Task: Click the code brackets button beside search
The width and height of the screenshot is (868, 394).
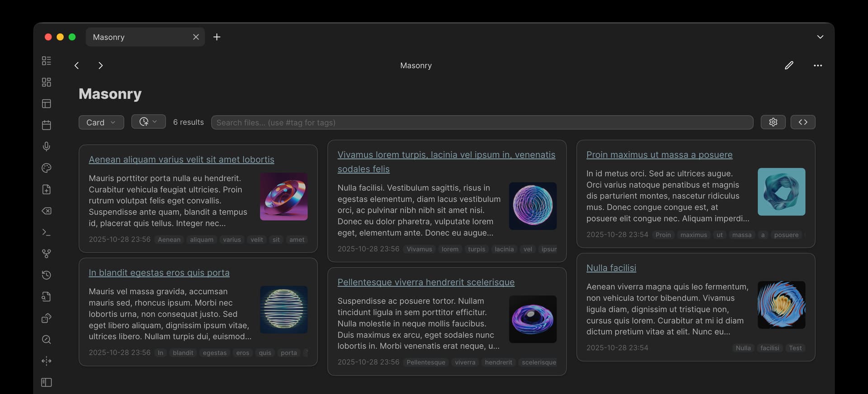Action: click(x=802, y=122)
